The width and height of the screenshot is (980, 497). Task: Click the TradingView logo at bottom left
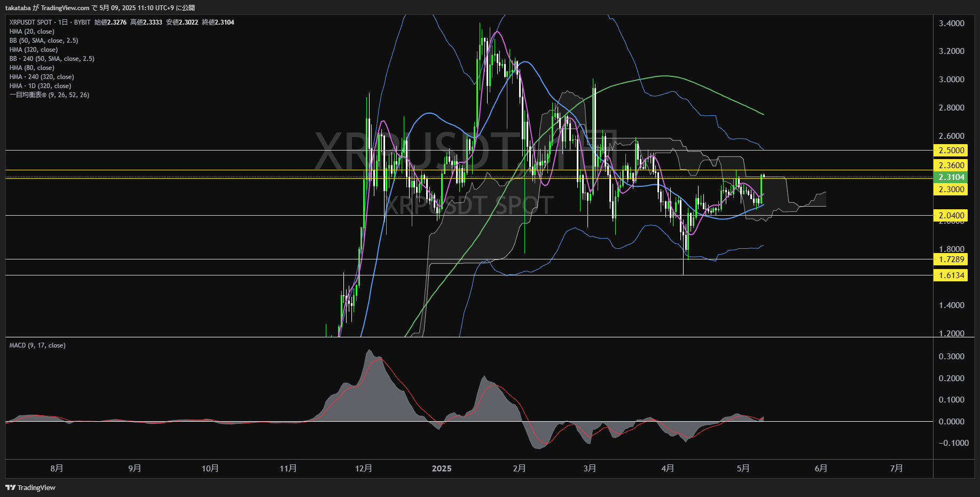point(30,487)
